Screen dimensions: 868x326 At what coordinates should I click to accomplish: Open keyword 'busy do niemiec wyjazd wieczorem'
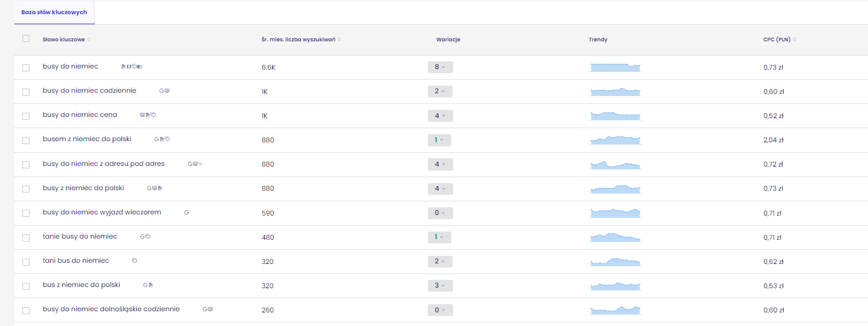click(x=102, y=212)
